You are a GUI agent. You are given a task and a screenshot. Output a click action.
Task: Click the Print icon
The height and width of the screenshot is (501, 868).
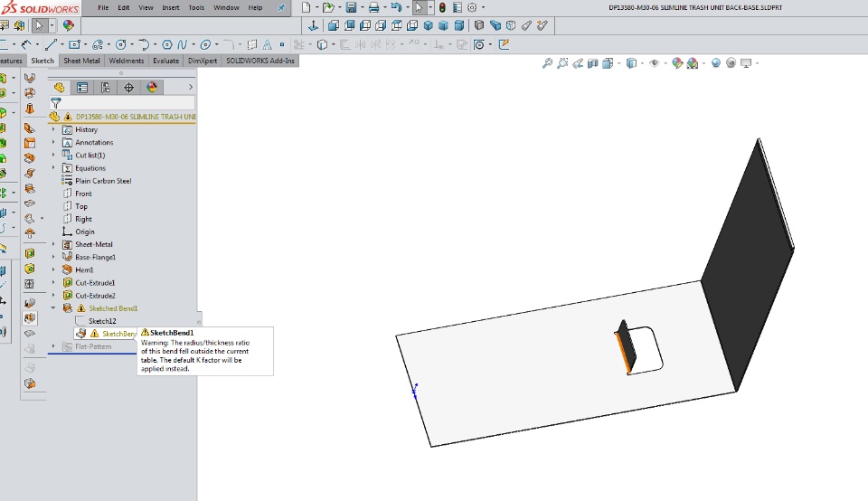tap(373, 7)
